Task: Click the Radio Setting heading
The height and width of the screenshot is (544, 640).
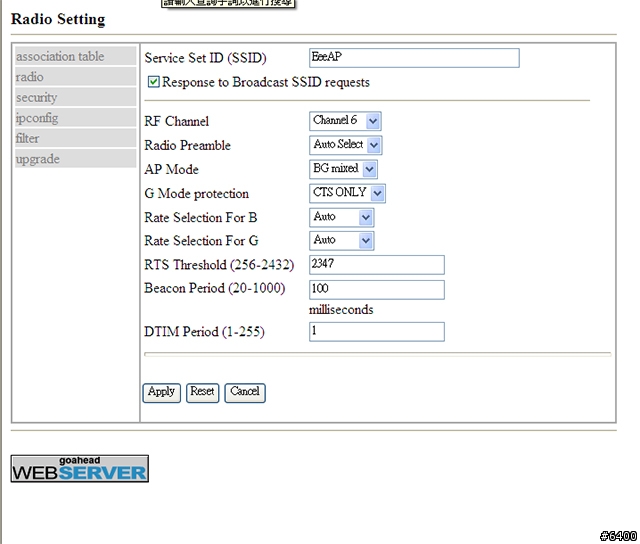Action: [58, 19]
